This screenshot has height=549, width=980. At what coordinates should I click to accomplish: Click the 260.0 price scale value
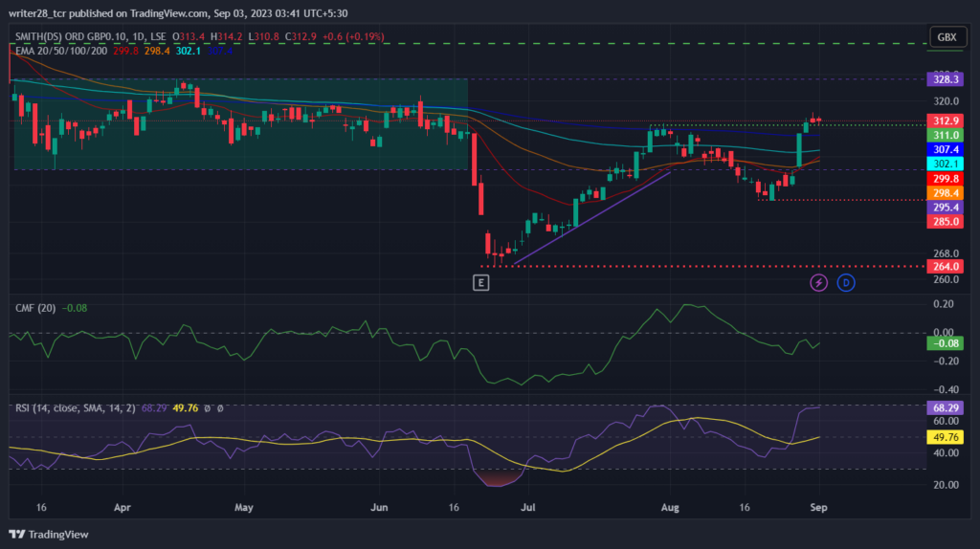(x=947, y=279)
